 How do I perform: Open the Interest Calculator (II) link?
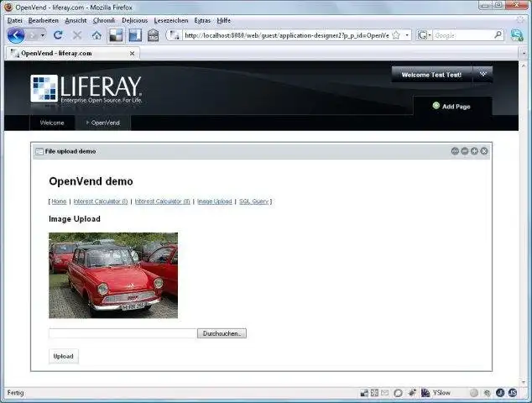[x=163, y=201]
